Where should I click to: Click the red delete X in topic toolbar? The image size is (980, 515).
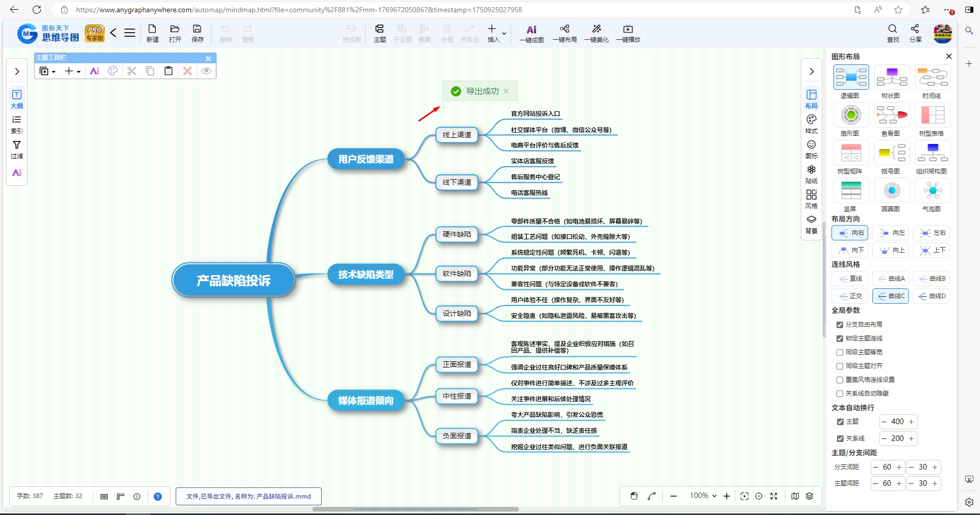coord(187,71)
